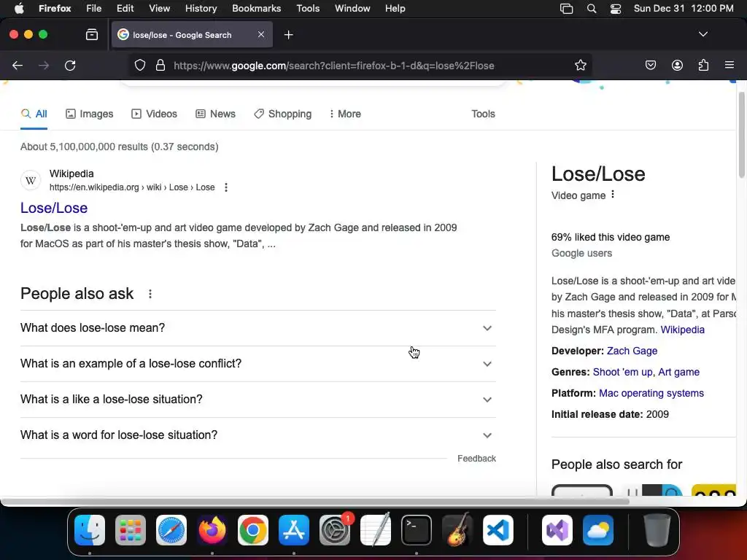
Task: Expand "What is an example of a lose-lose conflict?"
Action: 258,364
